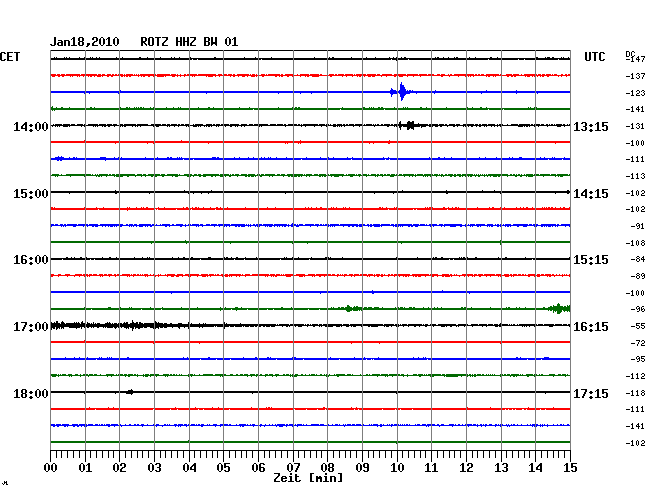Click the DC offset value -147
Viewport: 650px width, 494px height.
(636, 59)
